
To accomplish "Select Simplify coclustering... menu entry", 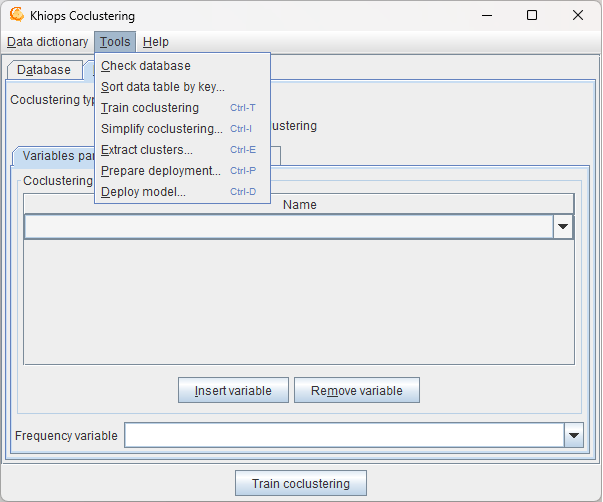I will (x=182, y=129).
